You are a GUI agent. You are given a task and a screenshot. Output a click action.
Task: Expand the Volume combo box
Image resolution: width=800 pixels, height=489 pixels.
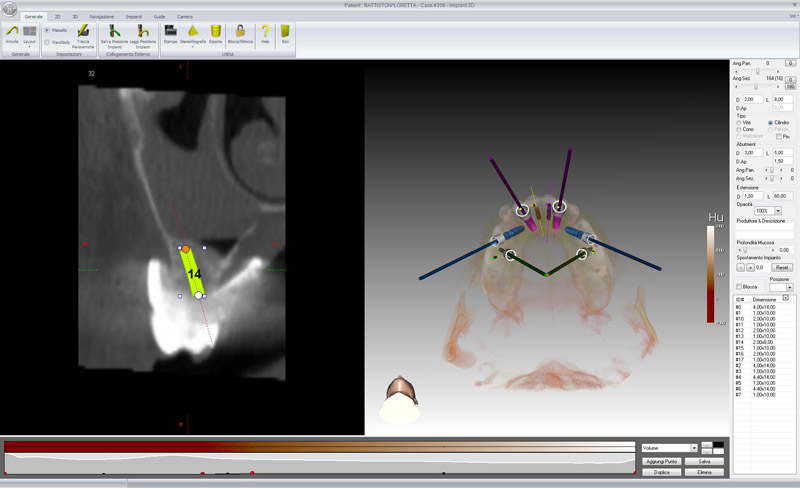[694, 448]
